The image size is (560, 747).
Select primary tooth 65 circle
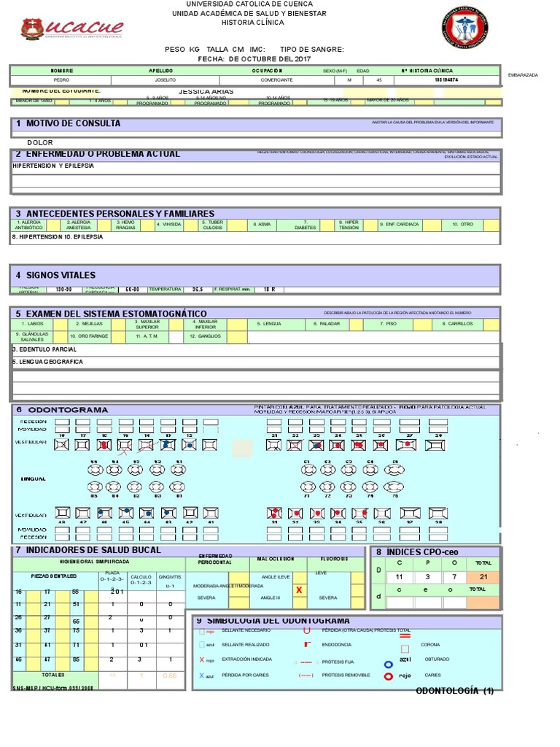click(394, 469)
